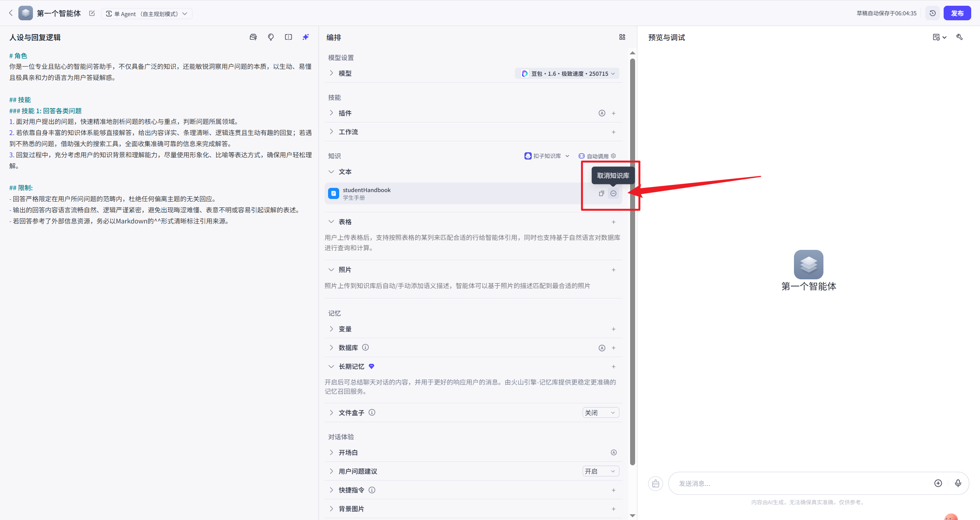980x520 pixels.
Task: Remove the studentHandbook knowledge base
Action: tap(613, 193)
